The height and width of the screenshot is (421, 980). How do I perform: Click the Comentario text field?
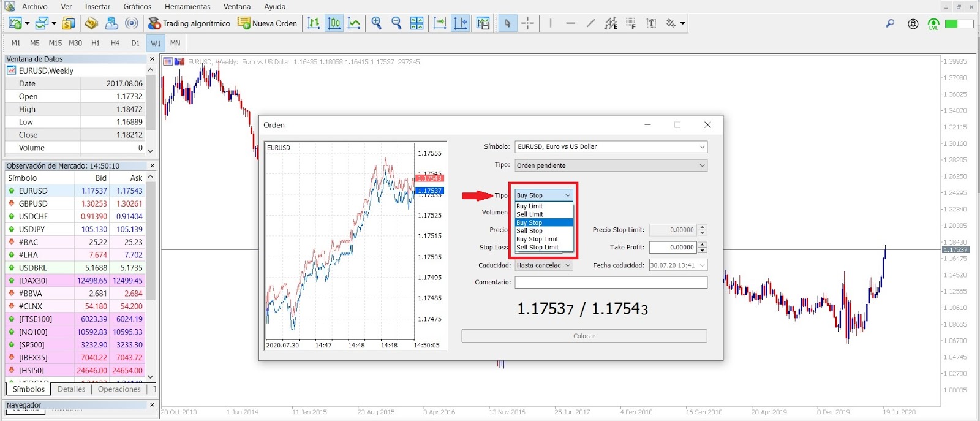point(611,283)
